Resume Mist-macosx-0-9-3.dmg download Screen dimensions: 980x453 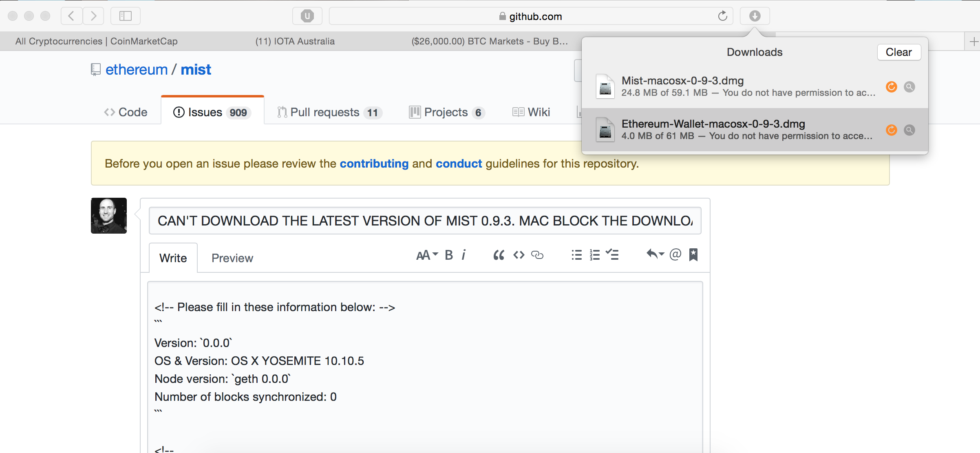click(892, 86)
